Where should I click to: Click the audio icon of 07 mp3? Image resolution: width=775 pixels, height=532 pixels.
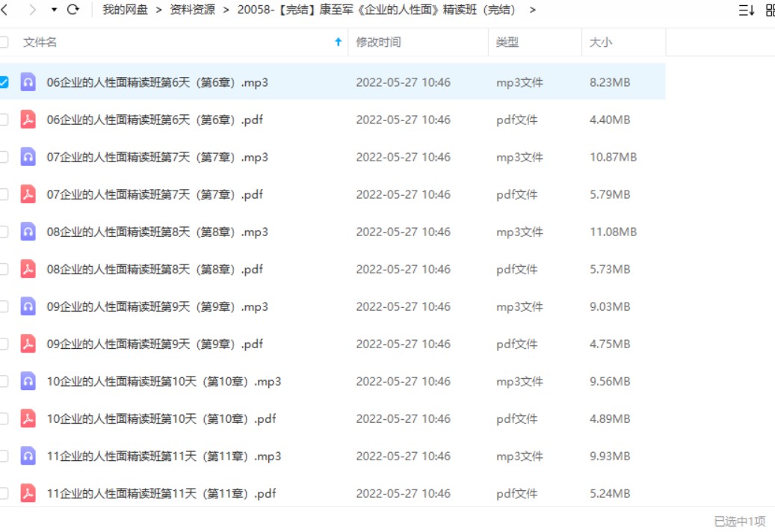point(28,157)
